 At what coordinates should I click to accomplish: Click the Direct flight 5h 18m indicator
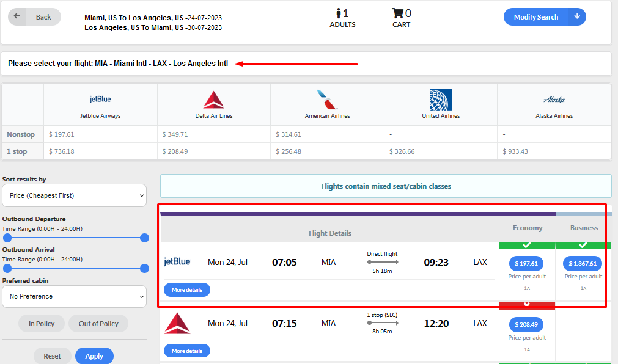382,262
